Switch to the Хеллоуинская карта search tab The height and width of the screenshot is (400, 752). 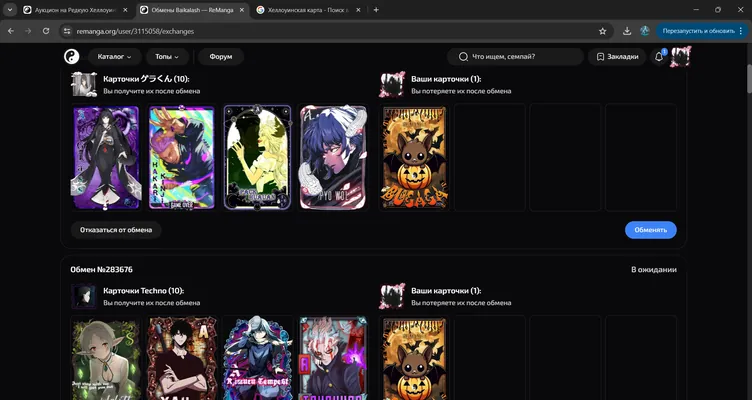click(308, 10)
